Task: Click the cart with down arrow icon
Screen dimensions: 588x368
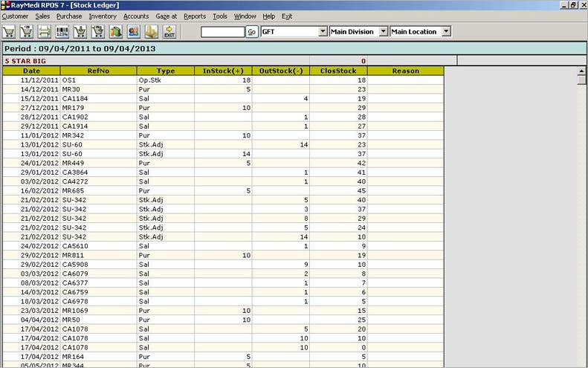Action: coord(80,32)
